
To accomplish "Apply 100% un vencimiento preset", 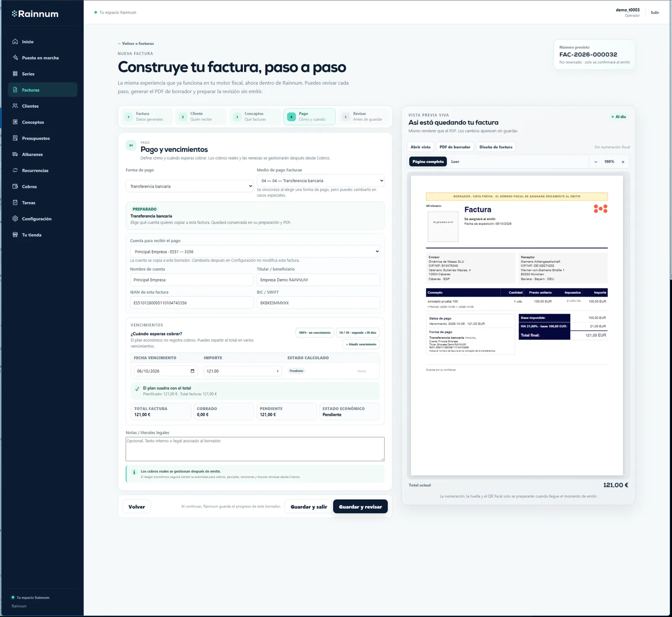I will point(315,332).
